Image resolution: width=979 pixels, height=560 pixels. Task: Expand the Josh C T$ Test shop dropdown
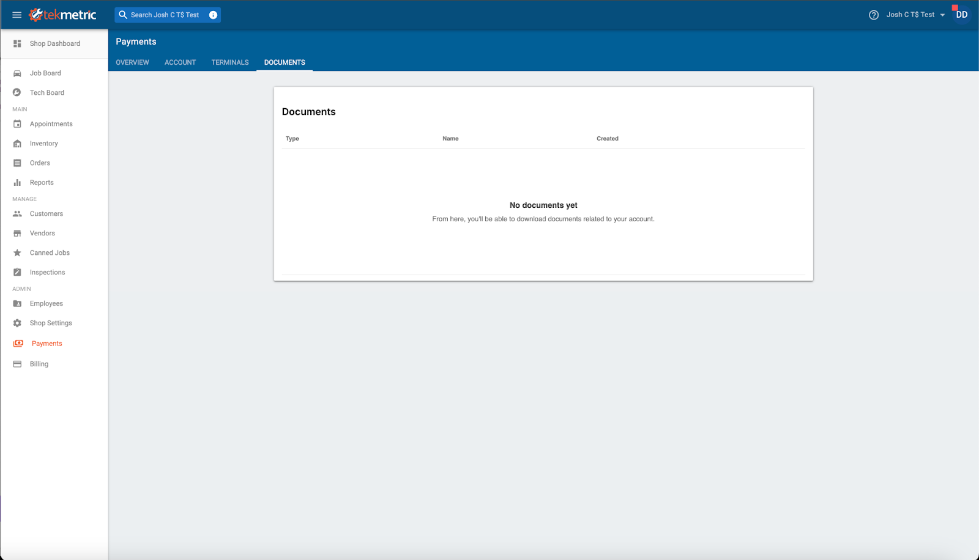click(915, 15)
